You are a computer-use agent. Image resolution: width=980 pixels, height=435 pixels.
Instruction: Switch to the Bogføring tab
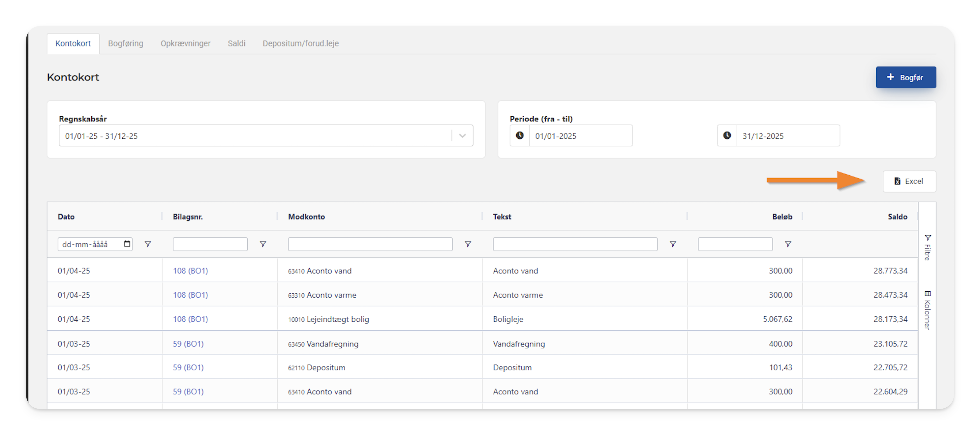pyautogui.click(x=126, y=43)
